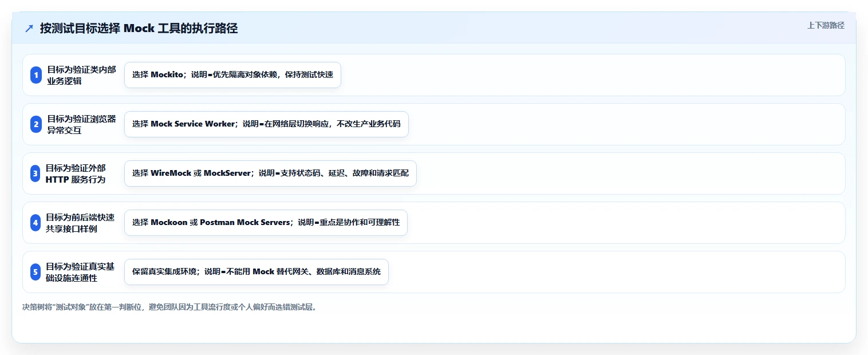Click the title 按测试目标选择 Mock 工具的执行路径
Viewport: 868px width, 355px height.
click(x=139, y=28)
